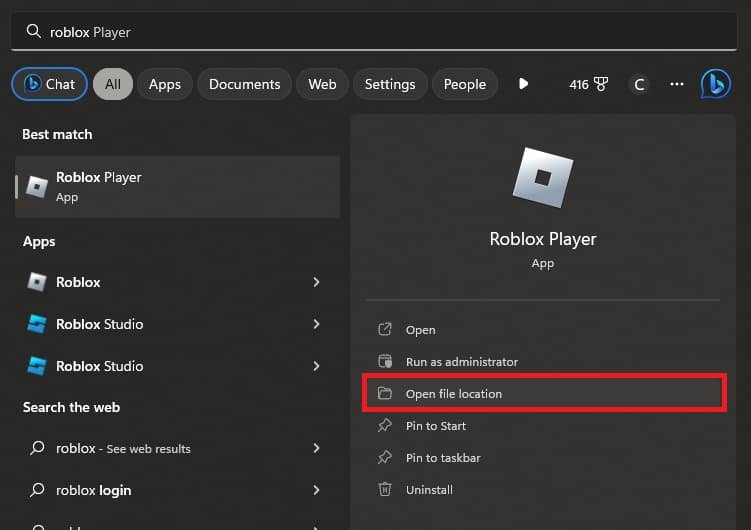The width and height of the screenshot is (751, 530).
Task: Click Uninstall with trash icon
Action: coord(428,490)
